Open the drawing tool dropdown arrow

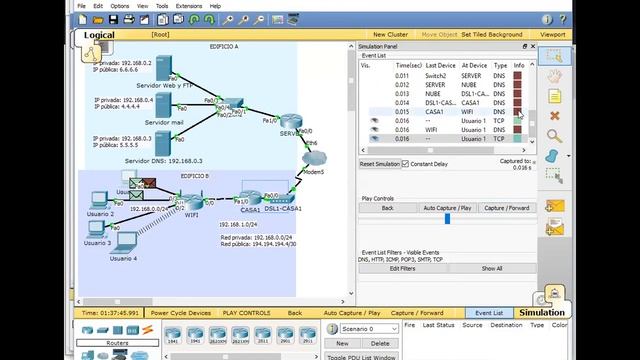(568, 156)
